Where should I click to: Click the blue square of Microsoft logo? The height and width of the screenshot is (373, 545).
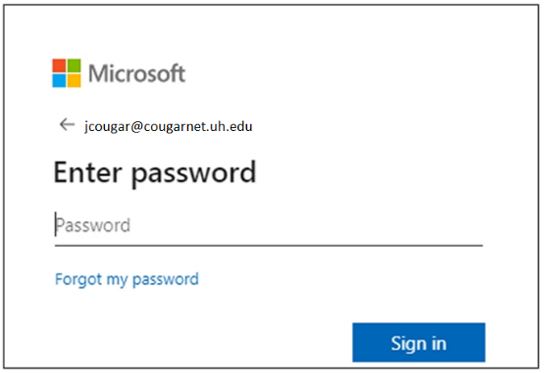[x=59, y=81]
